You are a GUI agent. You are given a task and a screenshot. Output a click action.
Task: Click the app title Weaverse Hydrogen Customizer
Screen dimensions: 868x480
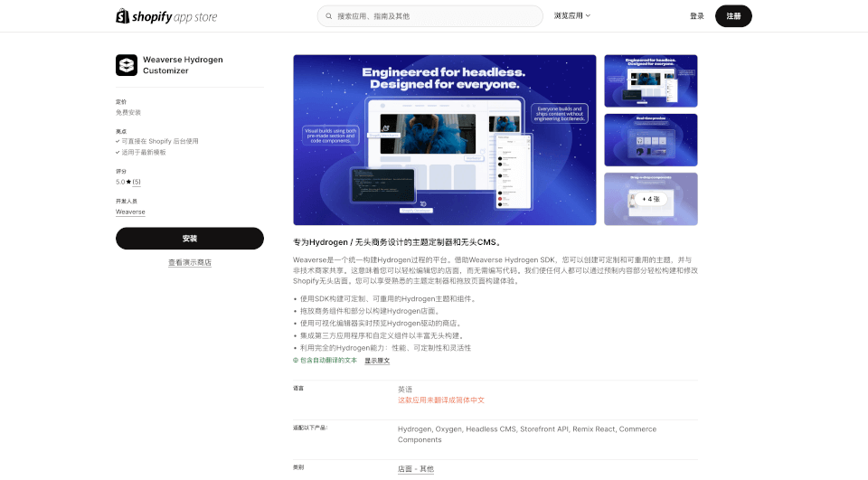[x=183, y=65]
